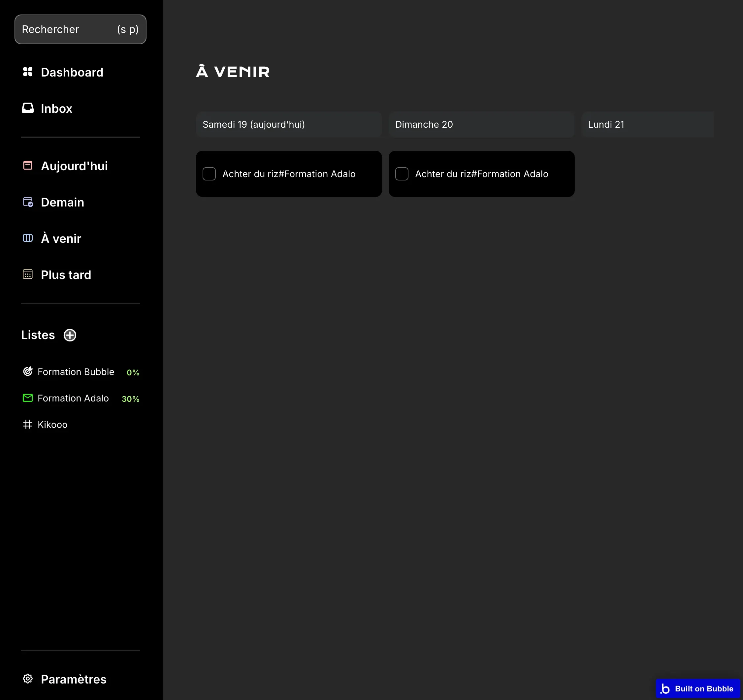This screenshot has width=743, height=700.
Task: Check the Samedi 19 Achter du riz task
Action: (209, 174)
